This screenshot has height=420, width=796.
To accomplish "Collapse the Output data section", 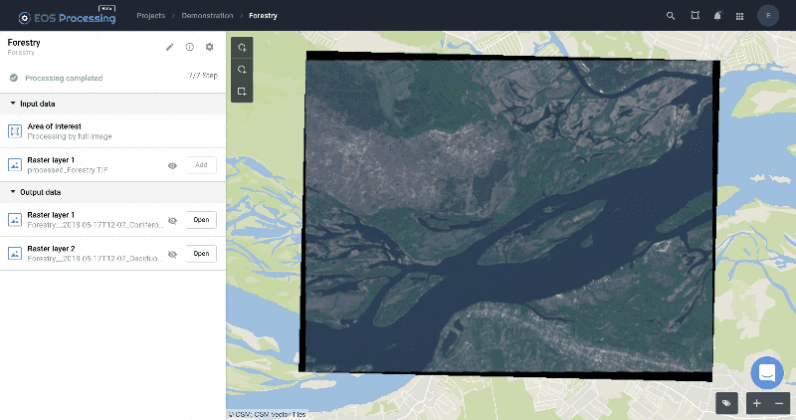I will (x=13, y=192).
